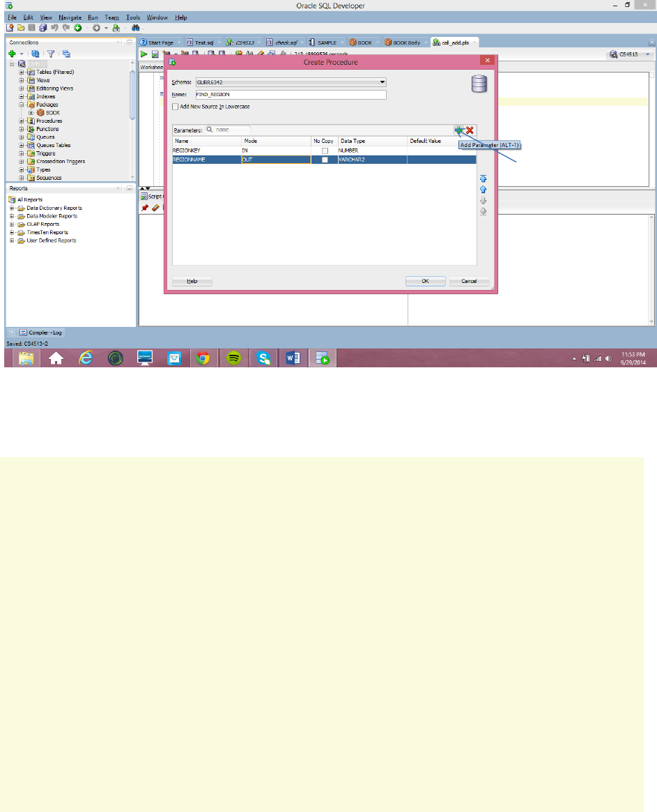Switch to the Start Page tab
This screenshot has width=657, height=812.
[x=160, y=43]
